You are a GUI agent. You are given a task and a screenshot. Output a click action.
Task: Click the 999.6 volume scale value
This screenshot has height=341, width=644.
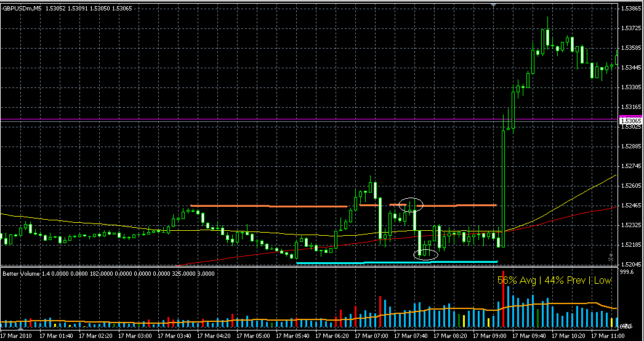[627, 272]
